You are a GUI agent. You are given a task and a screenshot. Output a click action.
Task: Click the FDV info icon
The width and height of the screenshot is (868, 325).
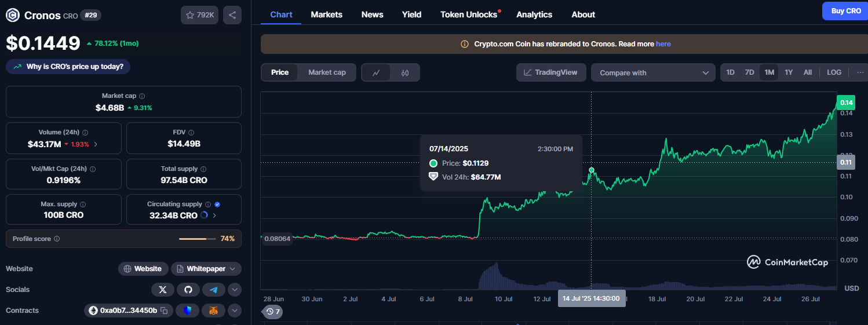pos(191,133)
